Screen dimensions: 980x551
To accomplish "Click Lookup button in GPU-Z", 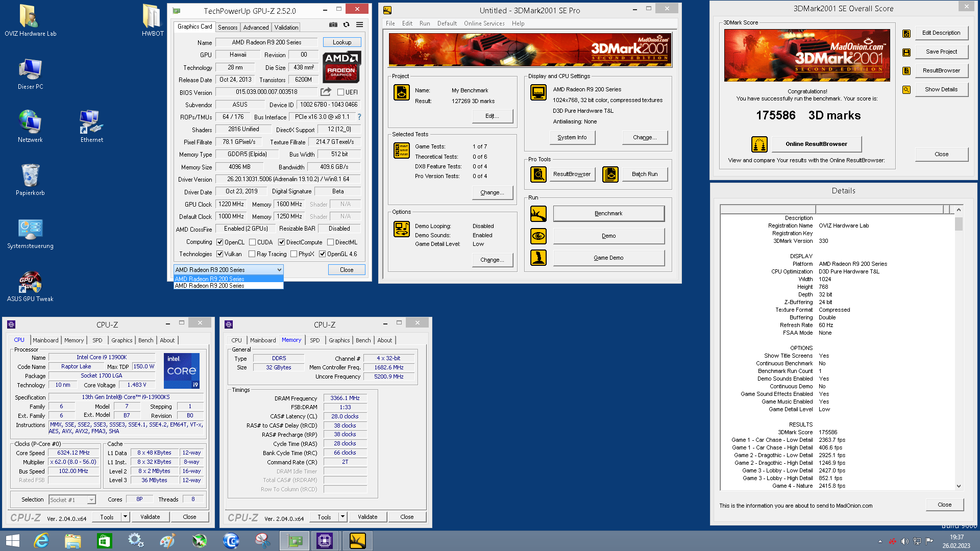I will (x=342, y=42).
